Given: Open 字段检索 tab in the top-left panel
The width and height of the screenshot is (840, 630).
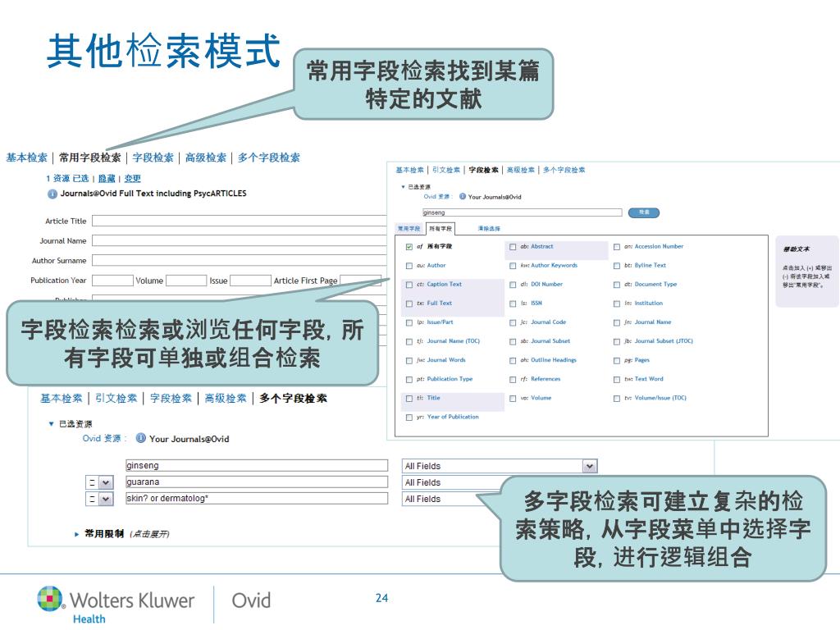Looking at the screenshot, I should pyautogui.click(x=153, y=157).
